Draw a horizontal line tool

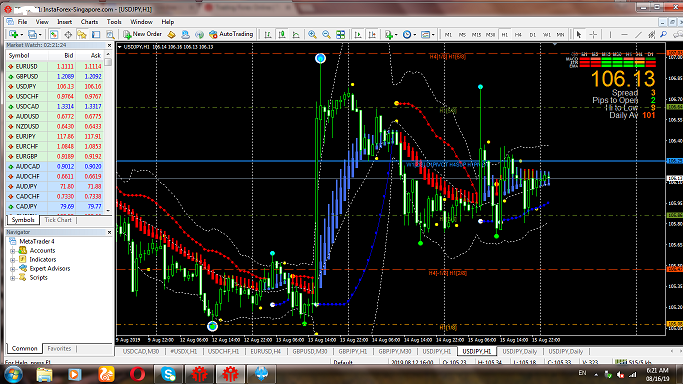pos(624,34)
